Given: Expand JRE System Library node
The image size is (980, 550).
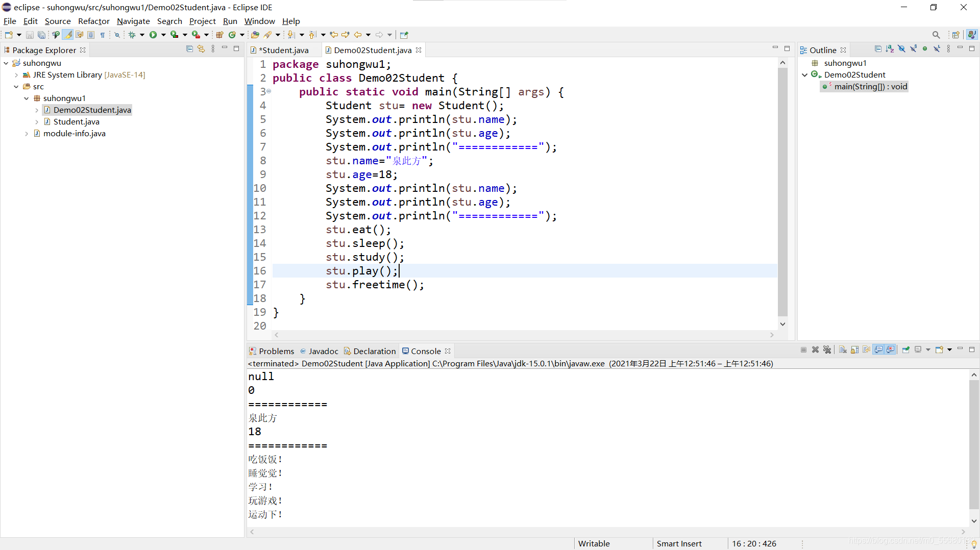Looking at the screenshot, I should coord(16,74).
